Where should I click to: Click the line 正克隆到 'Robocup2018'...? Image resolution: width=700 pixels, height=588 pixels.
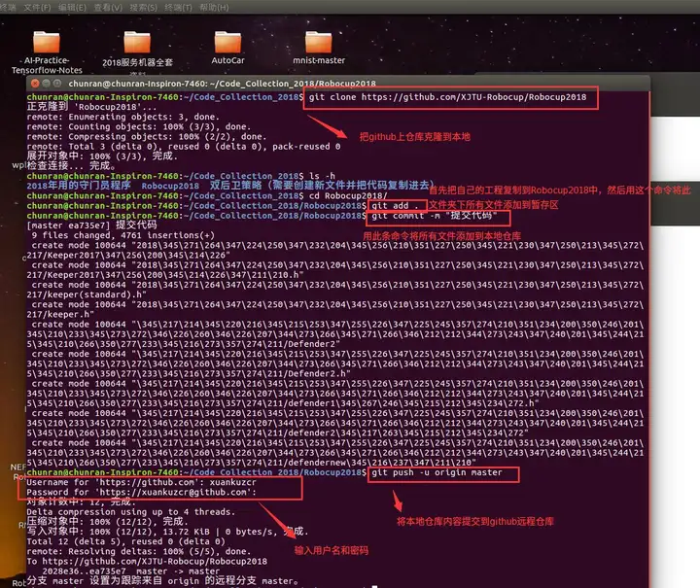(91, 107)
